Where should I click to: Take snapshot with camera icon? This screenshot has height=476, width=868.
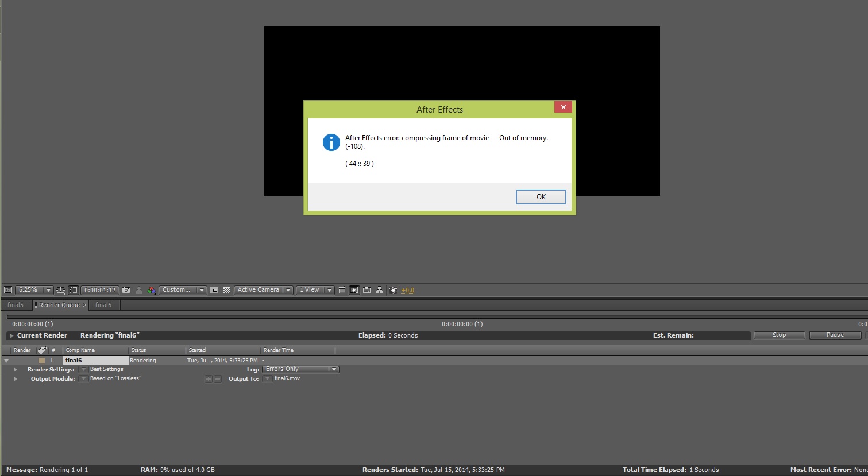[126, 290]
